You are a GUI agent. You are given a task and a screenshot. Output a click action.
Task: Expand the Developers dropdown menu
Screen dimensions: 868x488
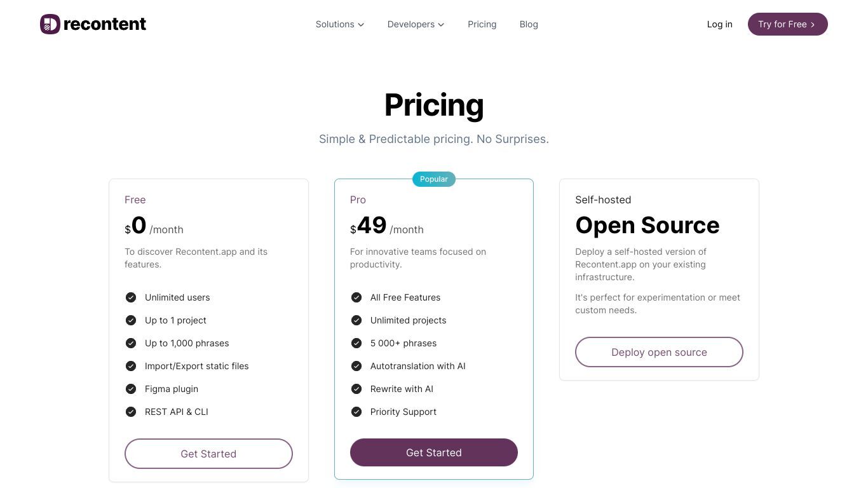(416, 24)
